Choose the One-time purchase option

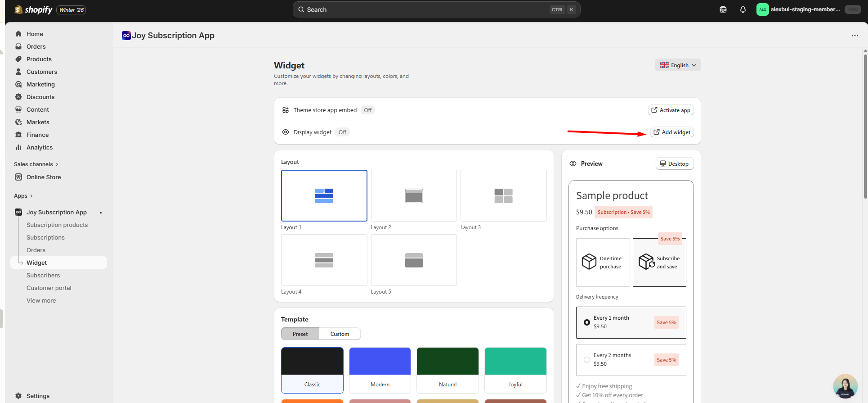(603, 263)
